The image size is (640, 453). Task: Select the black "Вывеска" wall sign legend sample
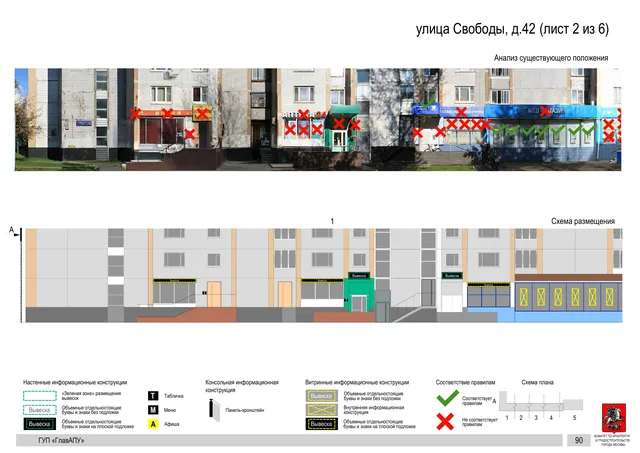(x=40, y=424)
